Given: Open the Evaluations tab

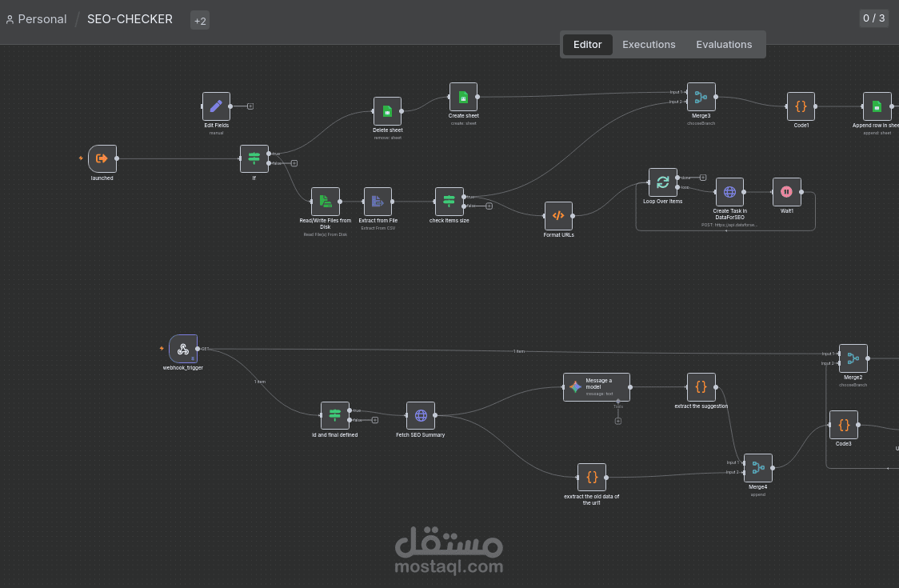Looking at the screenshot, I should click(x=724, y=45).
